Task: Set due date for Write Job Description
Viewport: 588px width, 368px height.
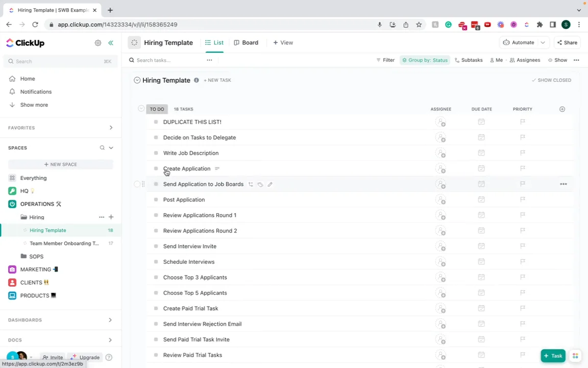Action: 481,153
